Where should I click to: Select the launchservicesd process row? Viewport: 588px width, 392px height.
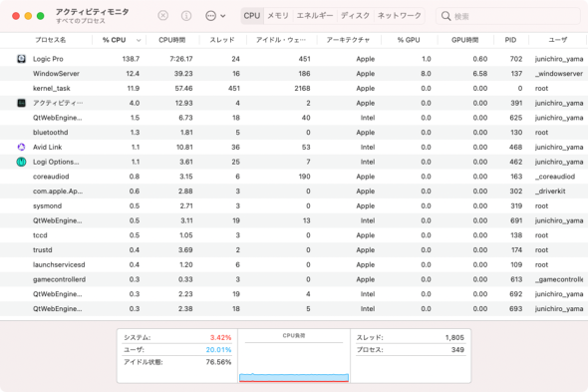click(294, 264)
